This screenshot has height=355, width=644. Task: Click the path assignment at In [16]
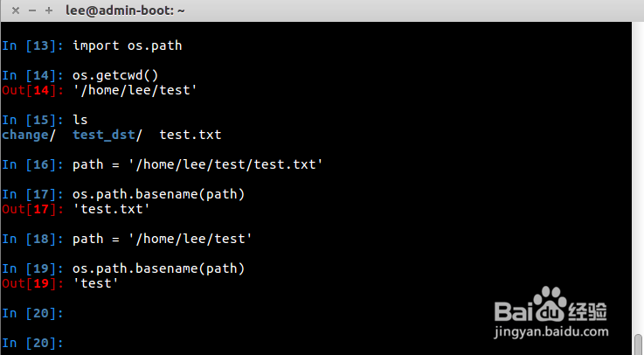click(197, 164)
